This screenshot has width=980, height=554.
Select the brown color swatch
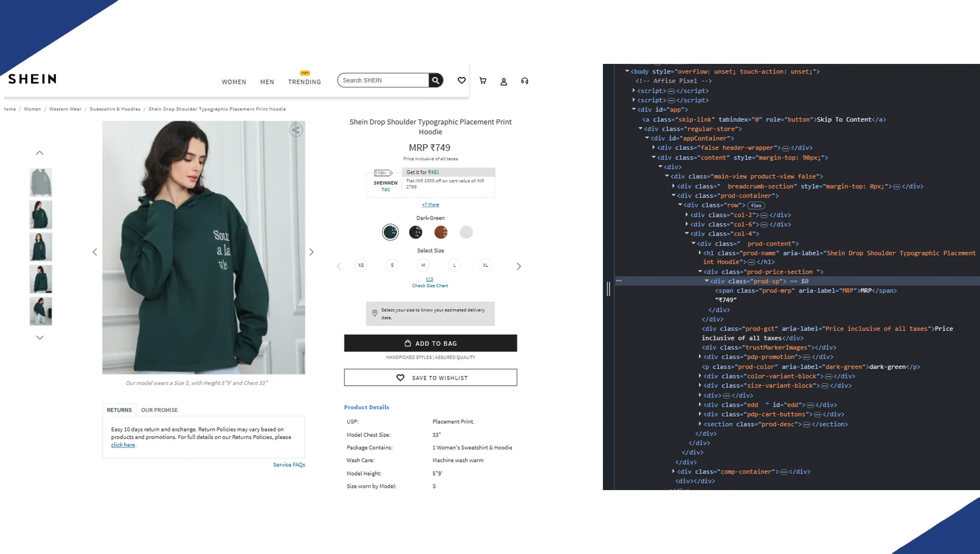click(x=440, y=232)
